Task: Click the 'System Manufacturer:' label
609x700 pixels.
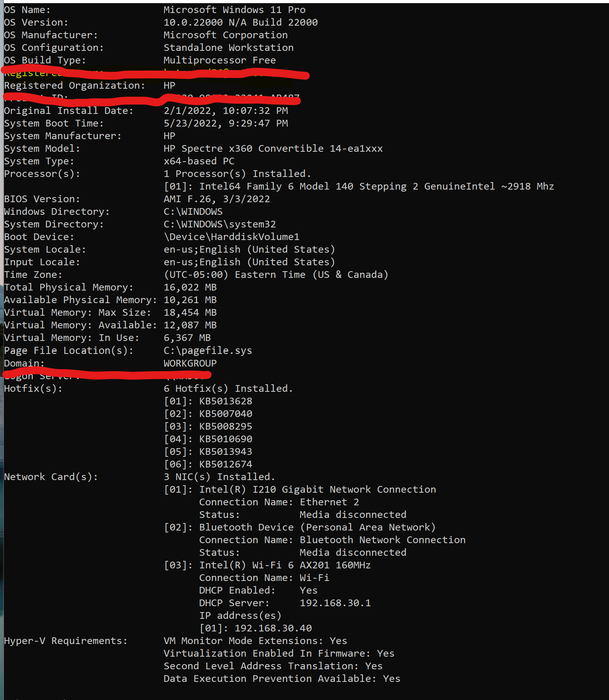Action: 63,136
